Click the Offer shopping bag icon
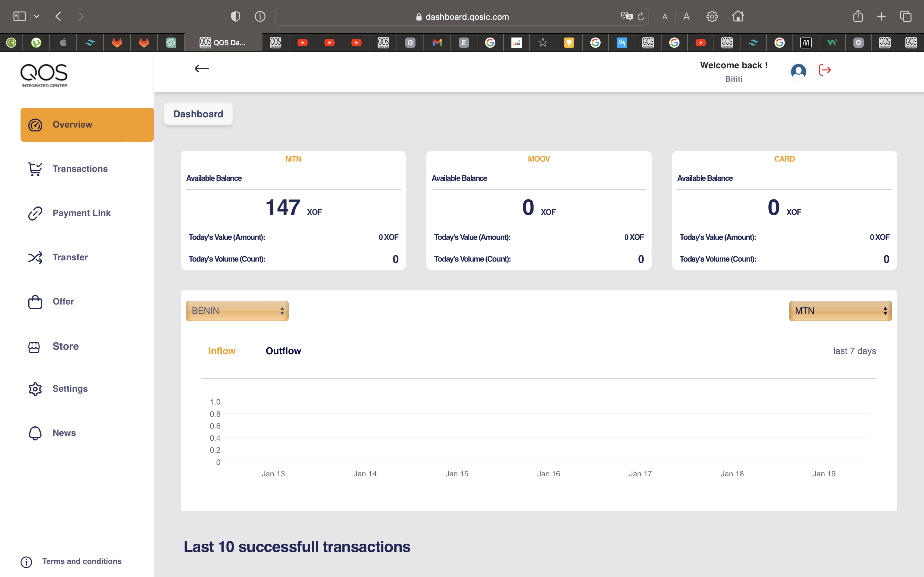Viewport: 924px width, 577px height. click(35, 302)
